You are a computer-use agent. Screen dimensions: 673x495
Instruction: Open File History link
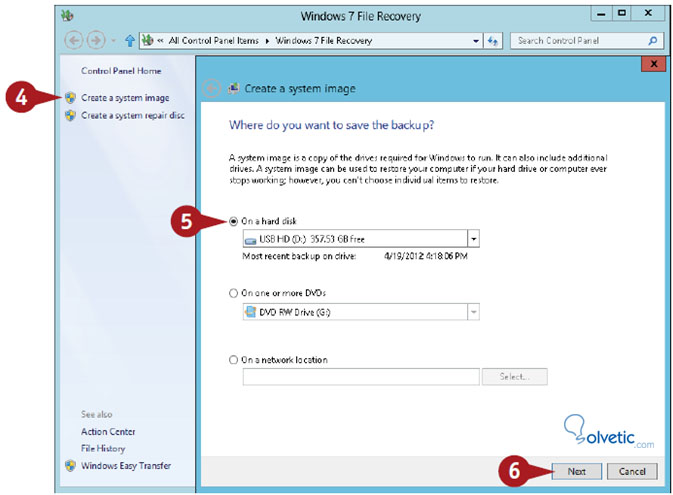click(x=103, y=448)
